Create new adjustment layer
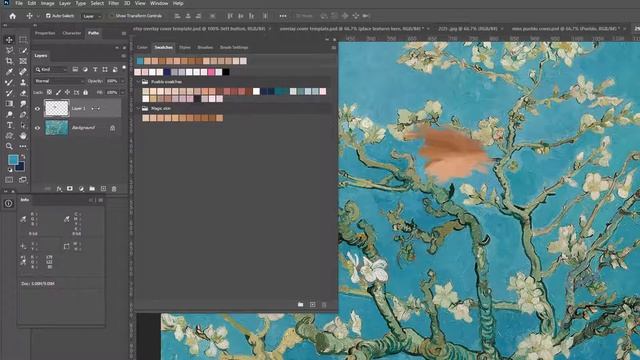The width and height of the screenshot is (640, 360). click(81, 189)
